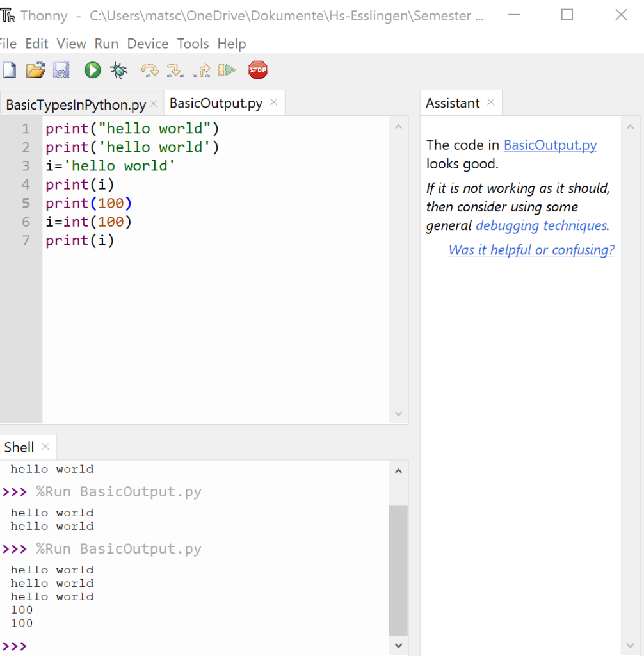The image size is (644, 656).
Task: Open the Run menu
Action: click(106, 44)
